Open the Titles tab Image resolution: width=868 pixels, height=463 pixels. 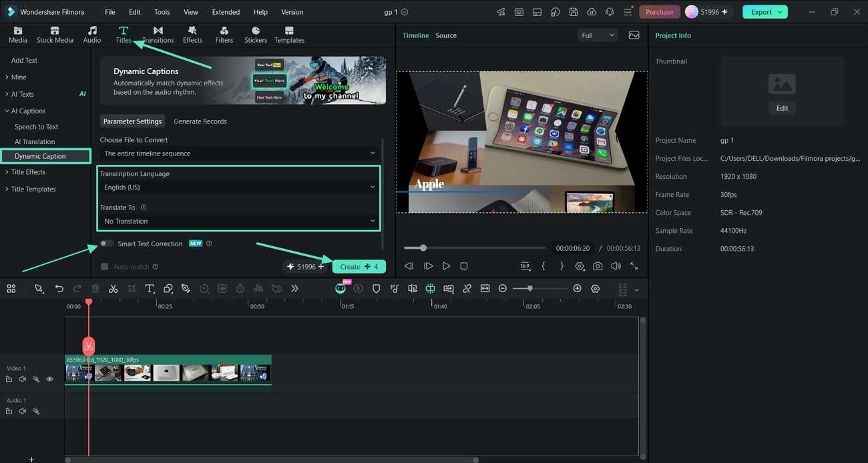[124, 35]
